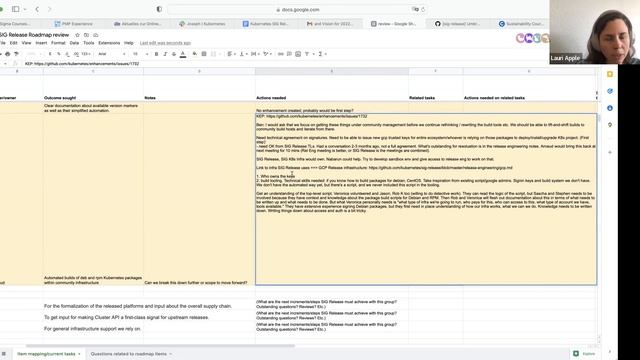Click the Merge cells icon
Viewport: 640px width, 360px height.
pyautogui.click(x=213, y=54)
